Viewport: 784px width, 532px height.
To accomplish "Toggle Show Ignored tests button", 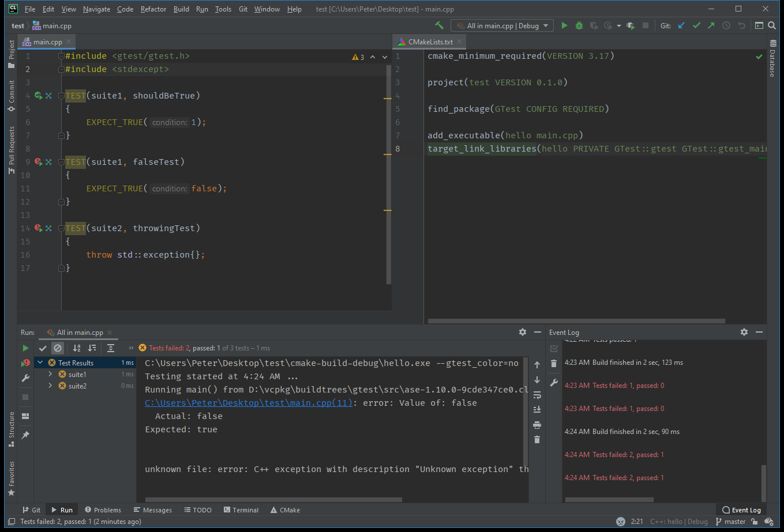I will (x=57, y=348).
